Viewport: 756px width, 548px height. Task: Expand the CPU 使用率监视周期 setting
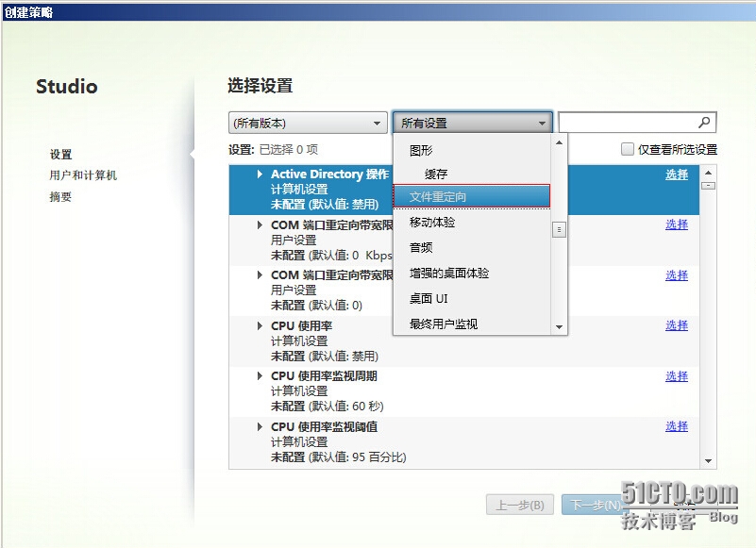click(x=260, y=376)
